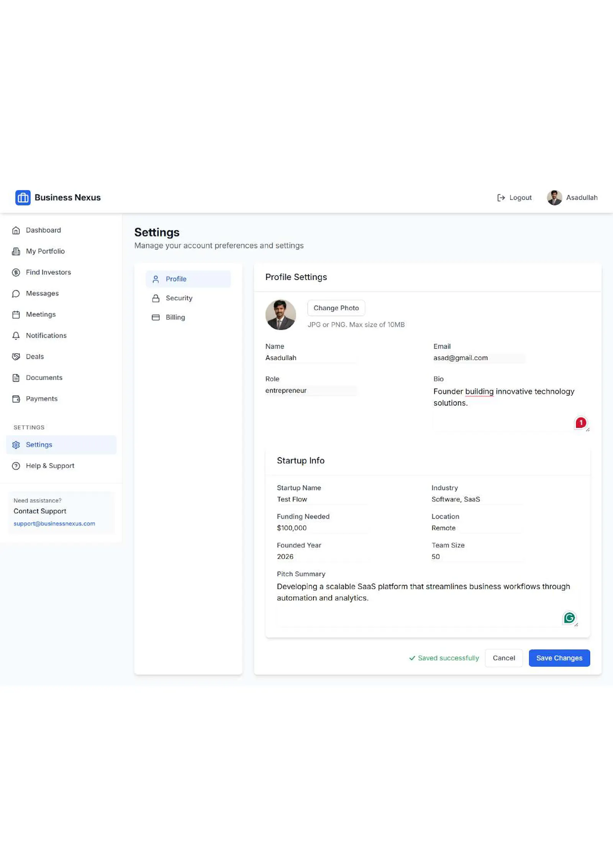The height and width of the screenshot is (868, 613).
Task: Click the support@businessnexus.com email link
Action: tap(54, 524)
